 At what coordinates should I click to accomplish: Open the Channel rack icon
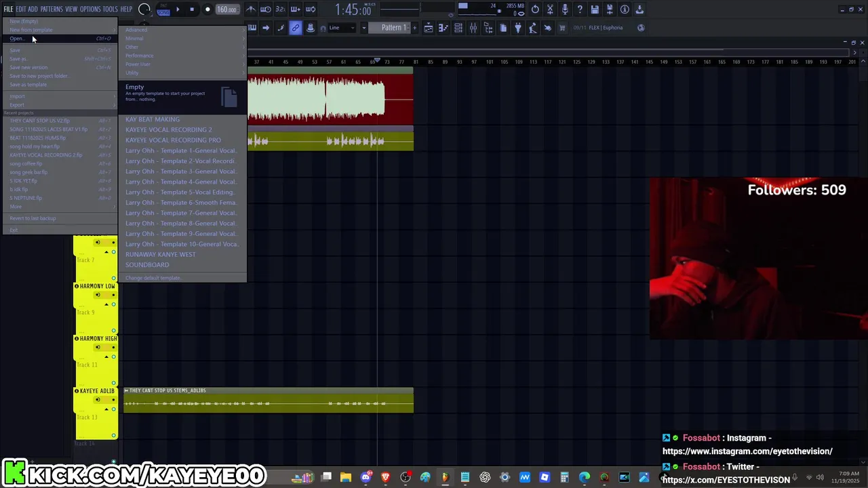coord(458,28)
